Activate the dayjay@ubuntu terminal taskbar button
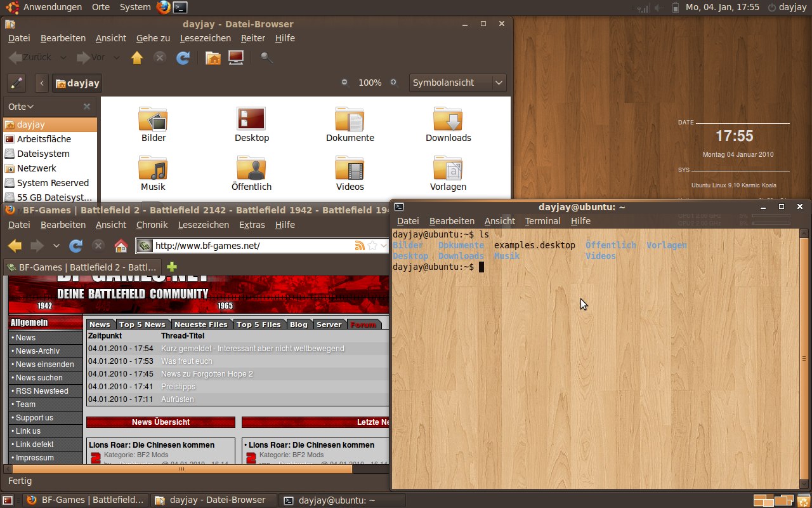This screenshot has height=508, width=812. [x=343, y=500]
